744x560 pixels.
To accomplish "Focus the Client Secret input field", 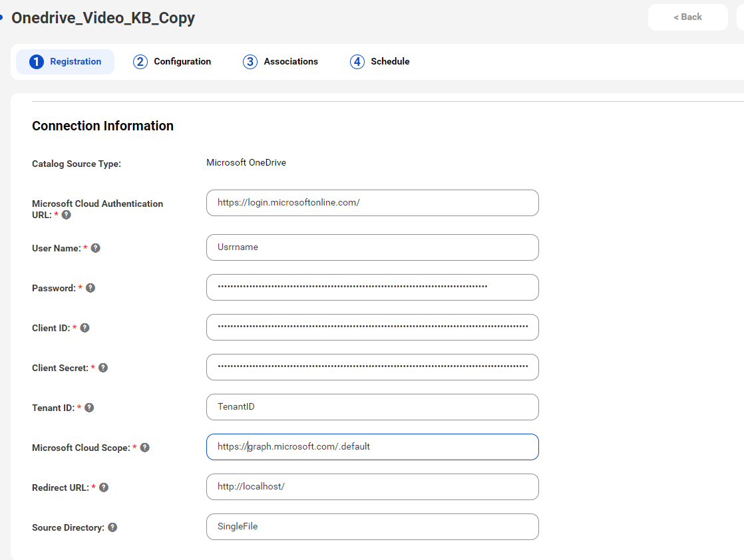I will (x=373, y=367).
